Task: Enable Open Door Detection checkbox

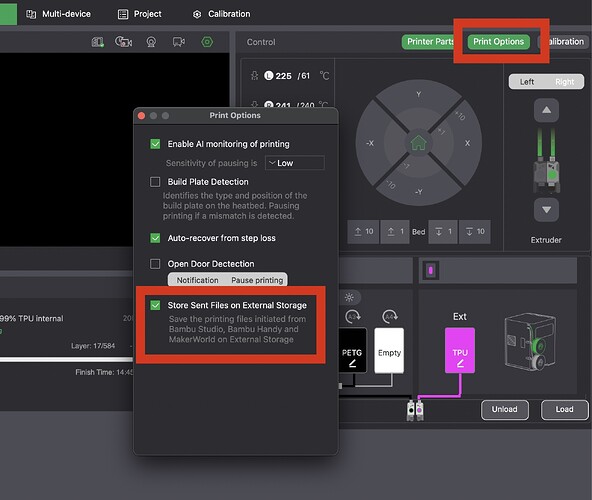Action: [x=155, y=264]
